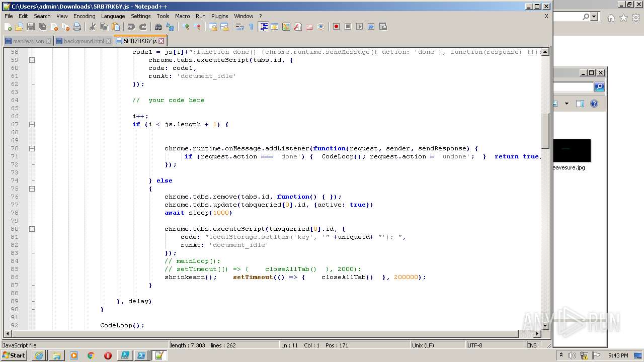Screen dimensions: 644x362
Task: Open the Plugins menu
Action: click(219, 16)
